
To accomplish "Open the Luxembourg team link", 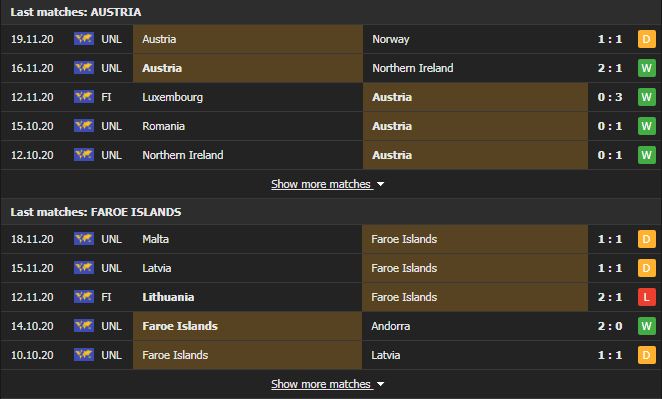I will tap(172, 97).
